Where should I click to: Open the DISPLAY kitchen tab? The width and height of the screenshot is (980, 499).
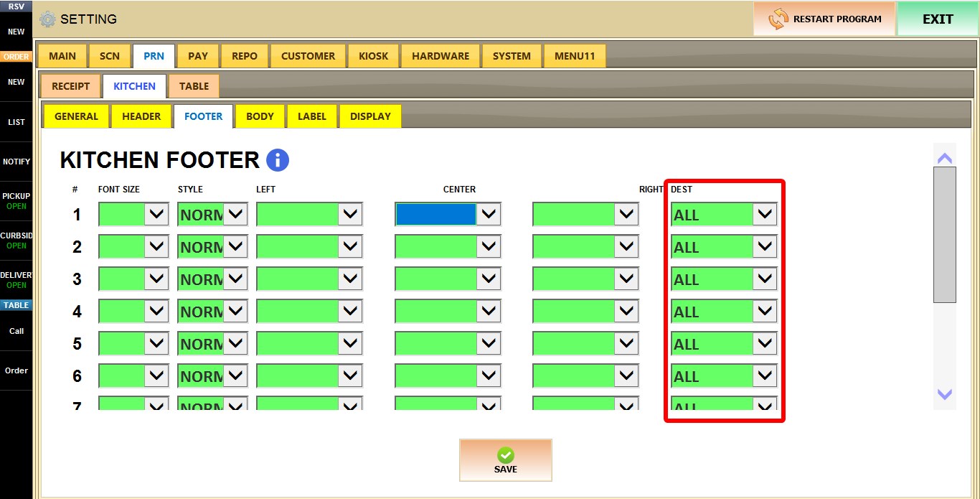coord(370,116)
